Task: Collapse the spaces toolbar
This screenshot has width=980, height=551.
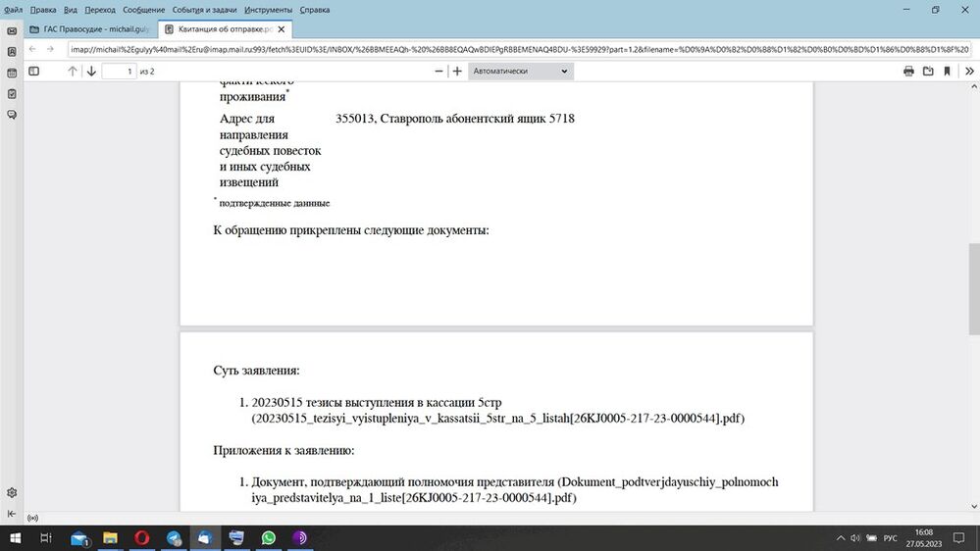Action: point(11,514)
